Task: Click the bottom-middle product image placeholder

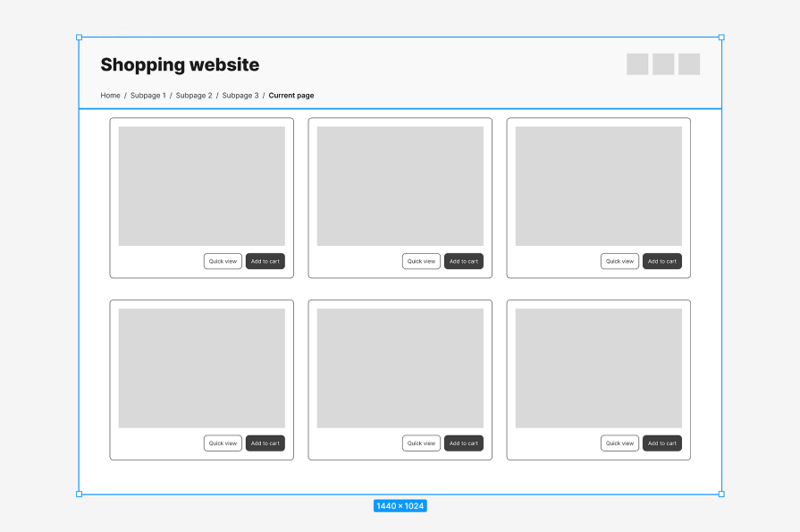Action: (400, 367)
